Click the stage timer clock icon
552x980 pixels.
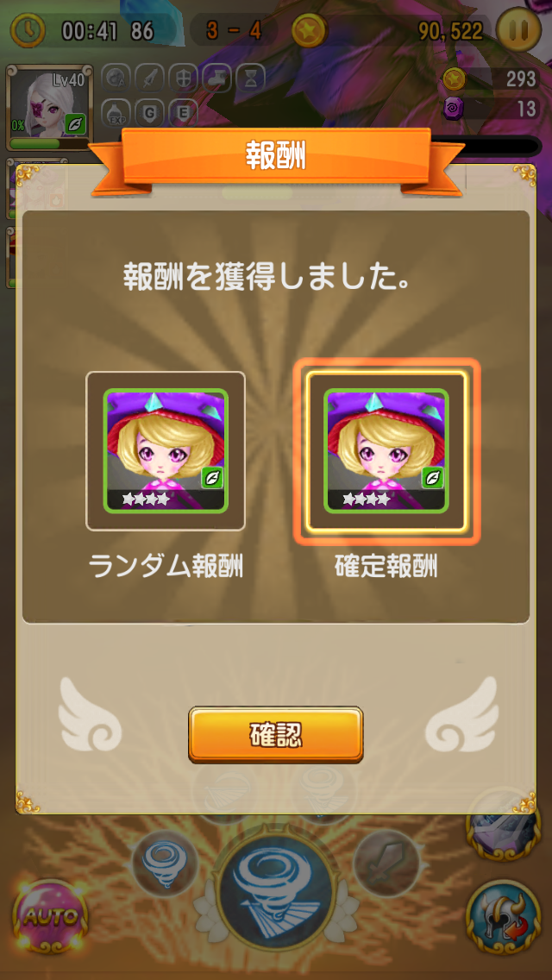[28, 30]
